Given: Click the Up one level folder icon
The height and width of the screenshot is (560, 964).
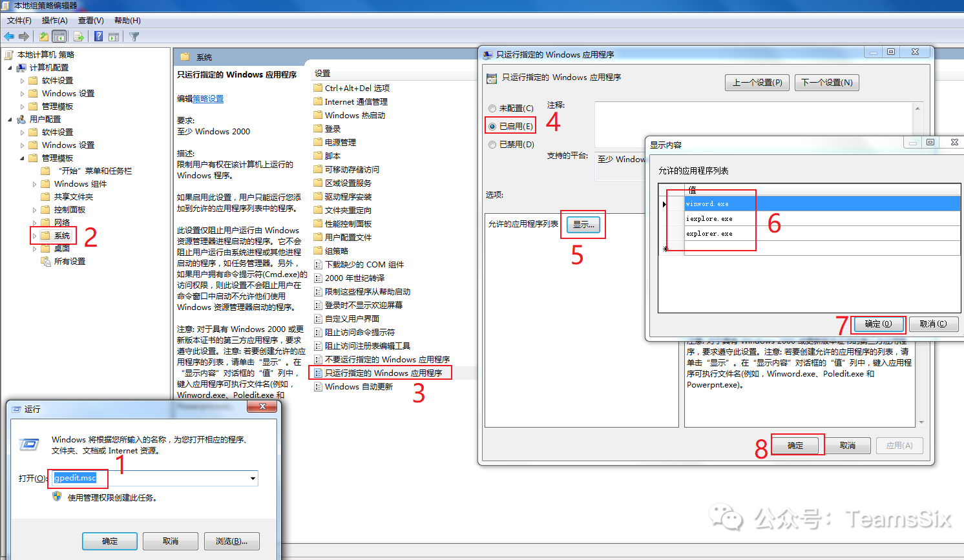Looking at the screenshot, I should [x=44, y=37].
